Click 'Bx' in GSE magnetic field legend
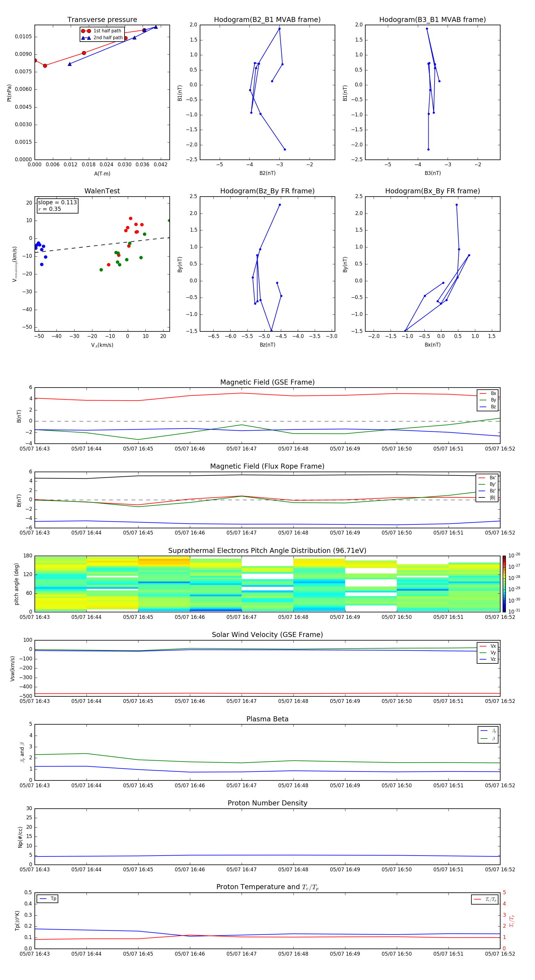 tap(488, 393)
